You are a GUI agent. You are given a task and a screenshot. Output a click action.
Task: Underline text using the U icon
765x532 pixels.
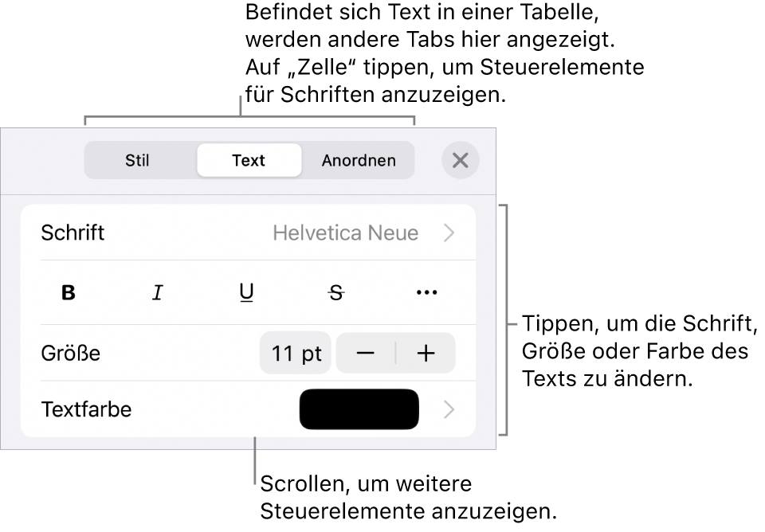tap(246, 292)
